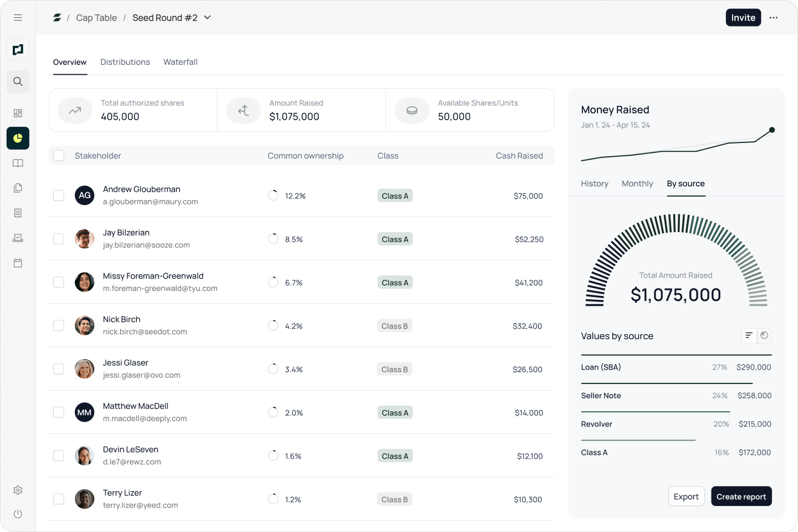
Task: Open the dashboard grid icon in sidebar
Action: click(x=18, y=113)
